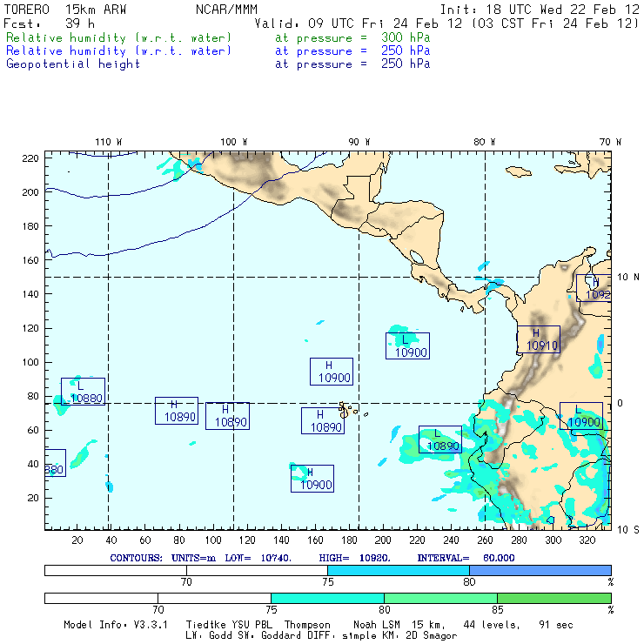Click the '10 S' latitude label

tap(628, 530)
